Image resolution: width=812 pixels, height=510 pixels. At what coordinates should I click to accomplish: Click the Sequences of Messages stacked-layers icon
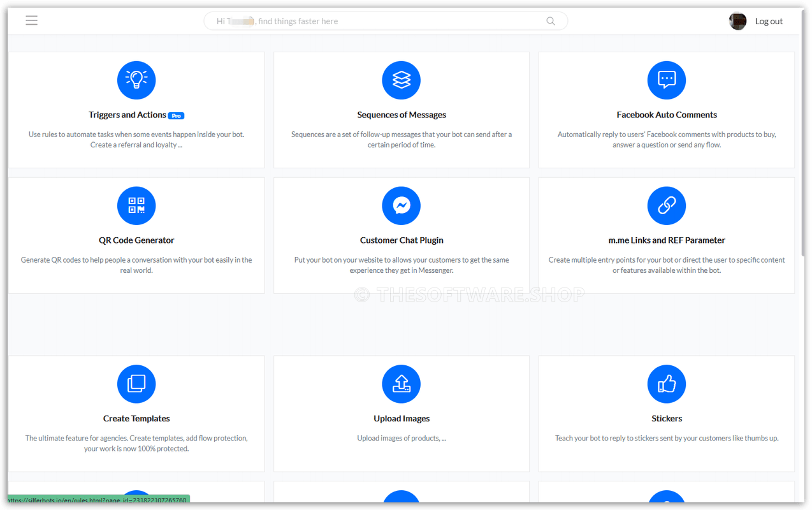pos(401,80)
